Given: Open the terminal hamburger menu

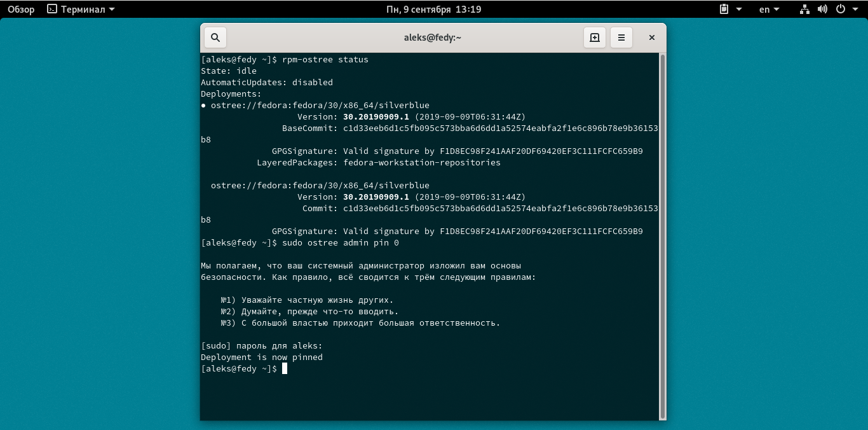Looking at the screenshot, I should [x=621, y=38].
